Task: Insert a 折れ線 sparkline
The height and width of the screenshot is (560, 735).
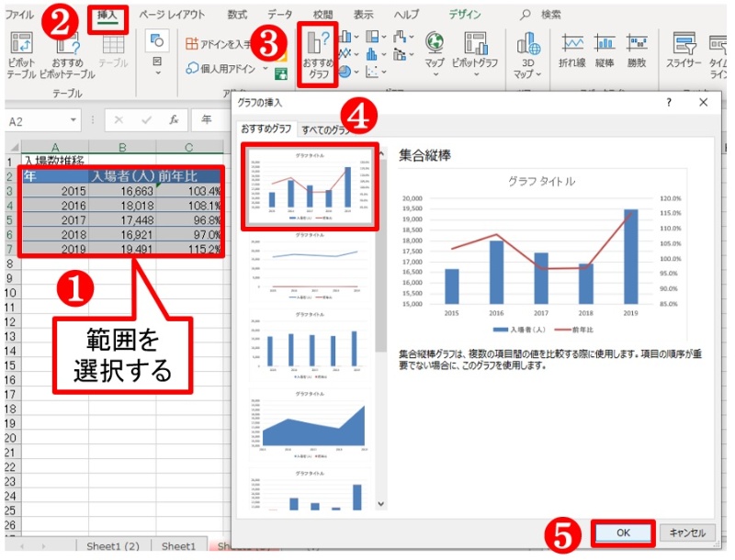Action: coord(574,50)
